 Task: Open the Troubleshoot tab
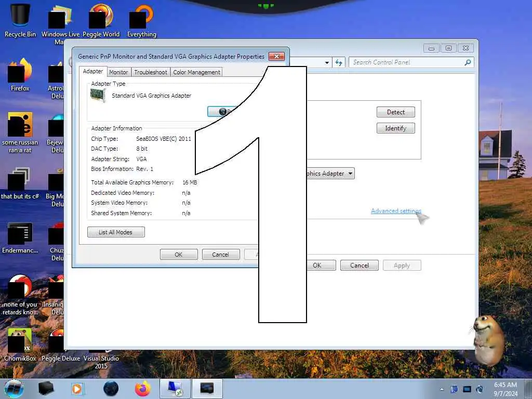pos(151,72)
